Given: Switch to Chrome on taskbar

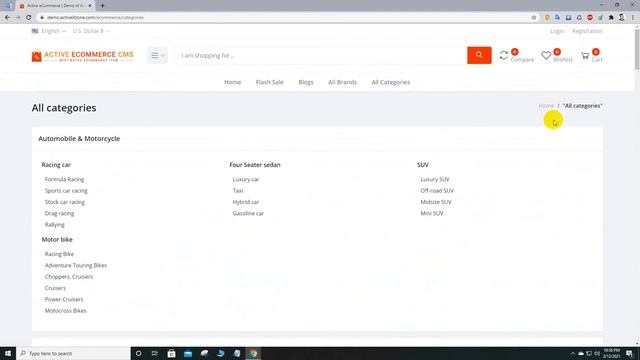Looking at the screenshot, I should tap(253, 353).
